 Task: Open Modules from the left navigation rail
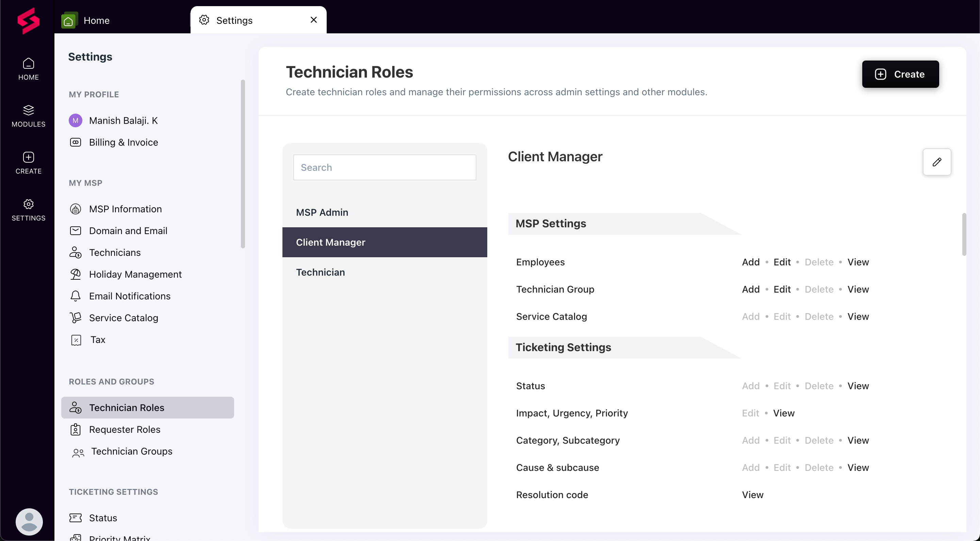[29, 115]
